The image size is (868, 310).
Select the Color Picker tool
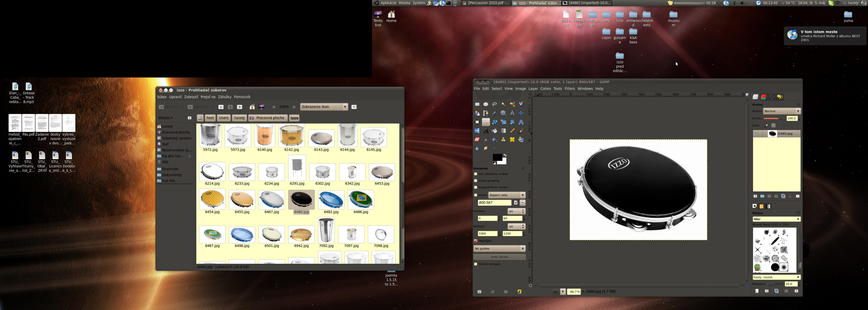pos(495,113)
